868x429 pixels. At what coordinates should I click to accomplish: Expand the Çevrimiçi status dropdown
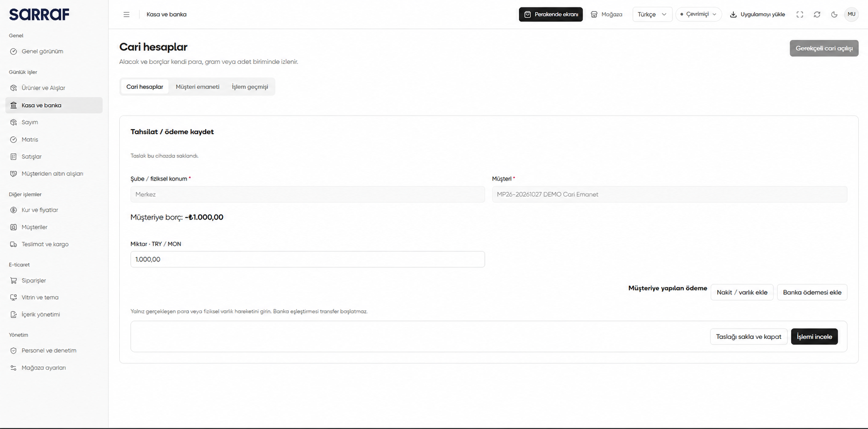(x=699, y=15)
